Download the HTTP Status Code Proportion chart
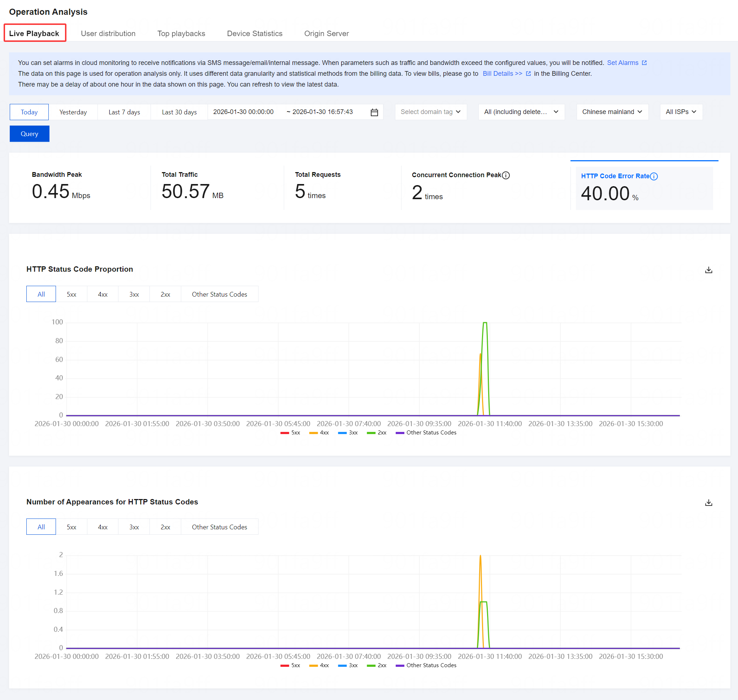The image size is (738, 700). click(x=708, y=270)
